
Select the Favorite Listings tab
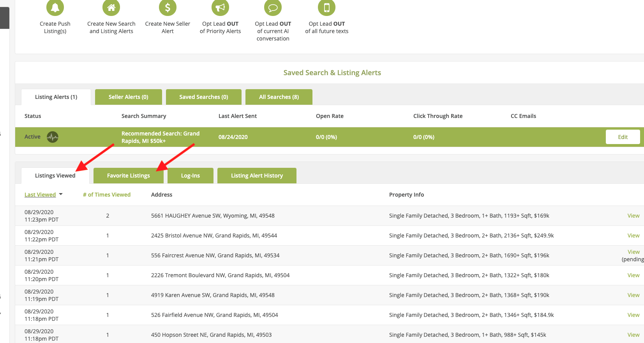tap(128, 176)
